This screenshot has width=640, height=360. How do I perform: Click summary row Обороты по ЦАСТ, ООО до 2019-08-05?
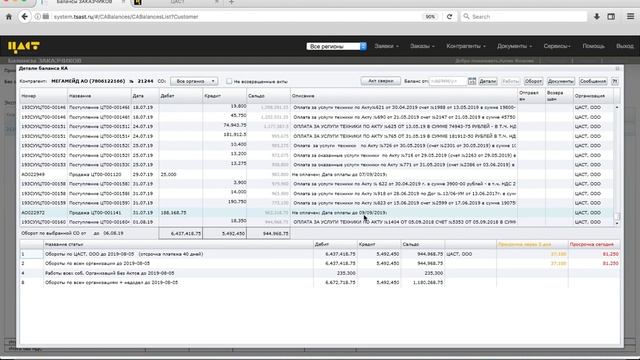click(320, 254)
